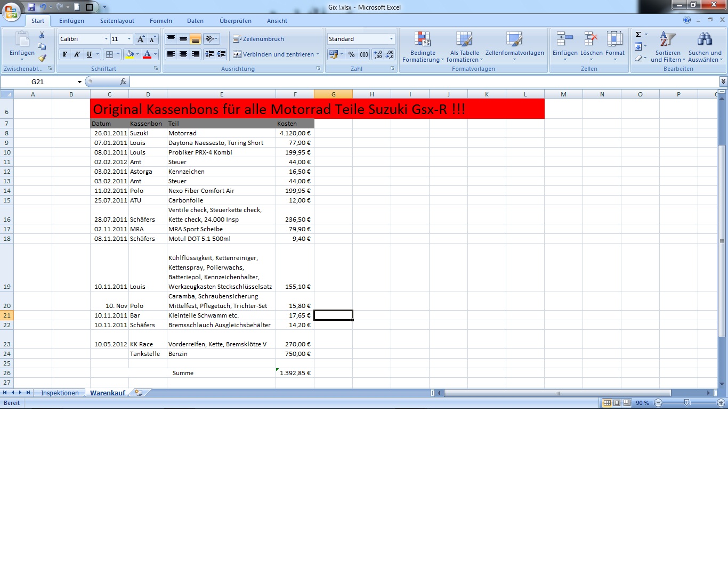Apply the yellow fill color
The width and height of the screenshot is (728, 568).
pyautogui.click(x=129, y=54)
